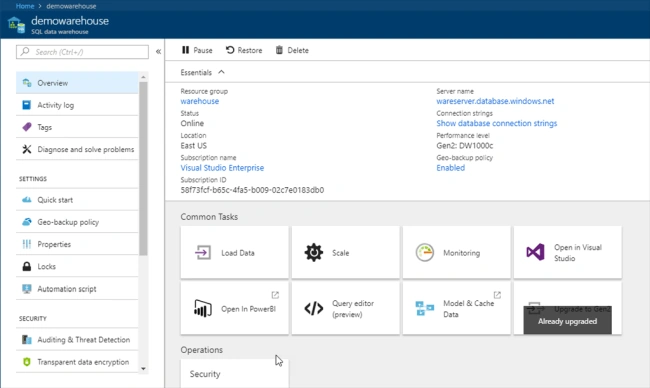
Task: Click the Delete trash can icon
Action: click(x=279, y=50)
